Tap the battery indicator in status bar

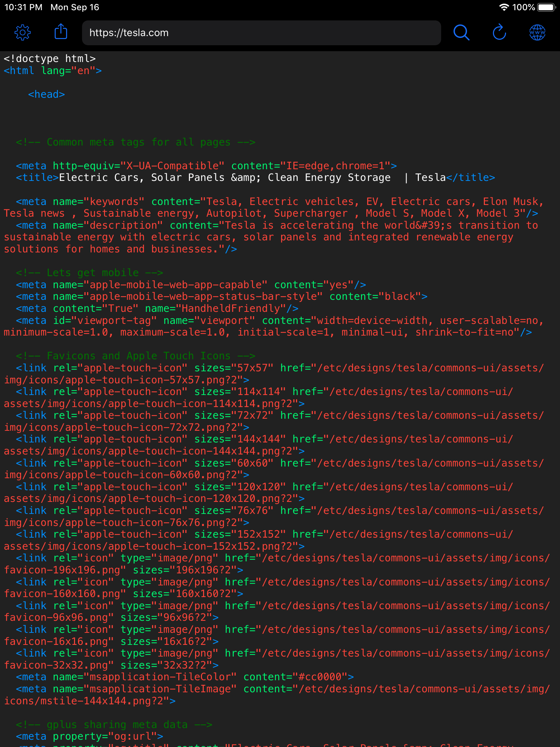(546, 7)
